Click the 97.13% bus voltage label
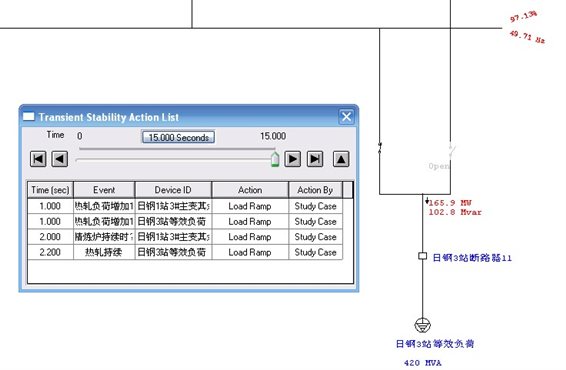566x370 pixels. (x=523, y=16)
